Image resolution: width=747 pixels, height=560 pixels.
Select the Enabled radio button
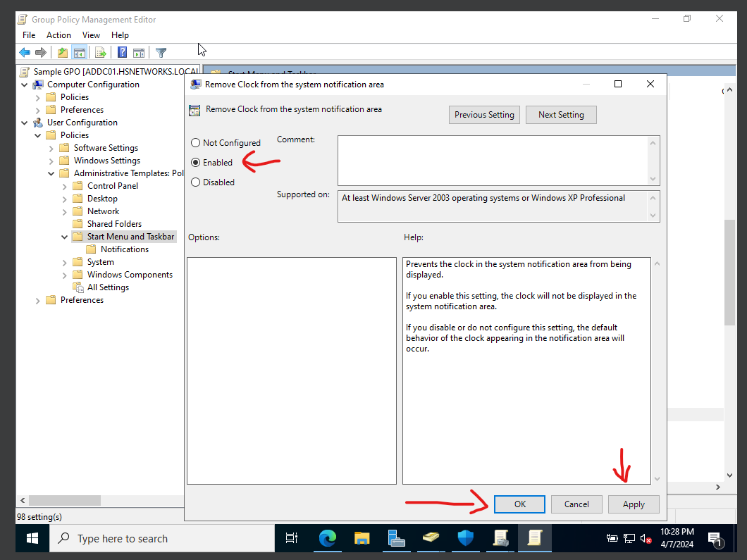[195, 162]
